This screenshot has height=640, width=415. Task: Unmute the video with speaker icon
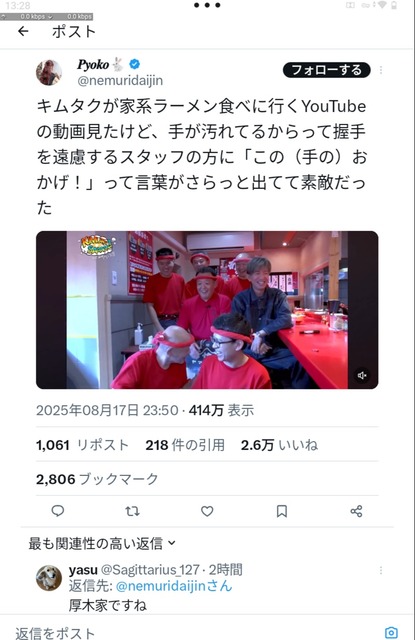pos(362,375)
